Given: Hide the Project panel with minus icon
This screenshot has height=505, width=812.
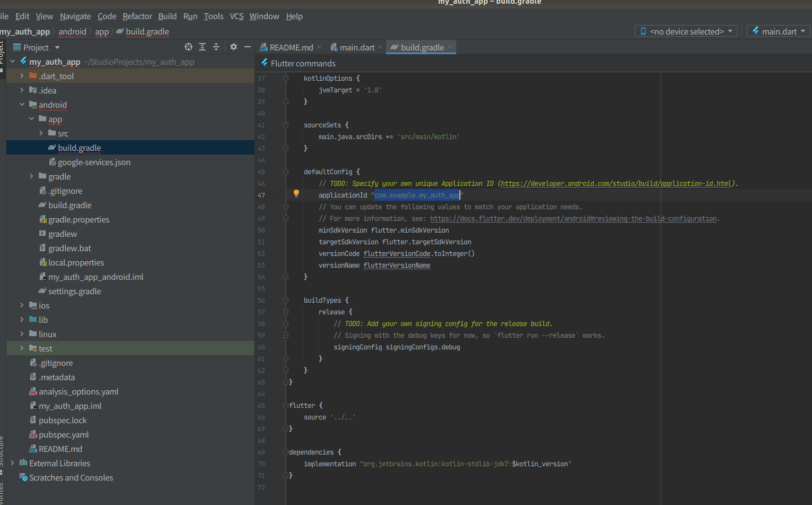Looking at the screenshot, I should (x=247, y=47).
